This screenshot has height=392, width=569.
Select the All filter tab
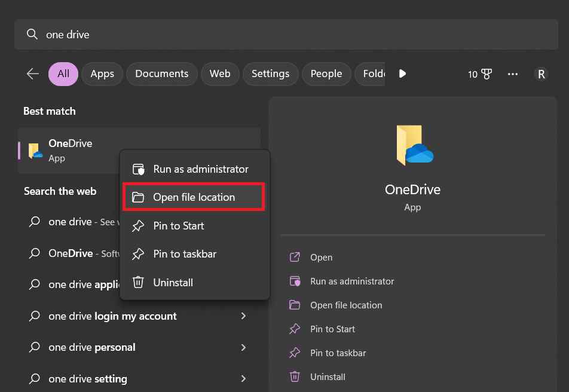63,73
